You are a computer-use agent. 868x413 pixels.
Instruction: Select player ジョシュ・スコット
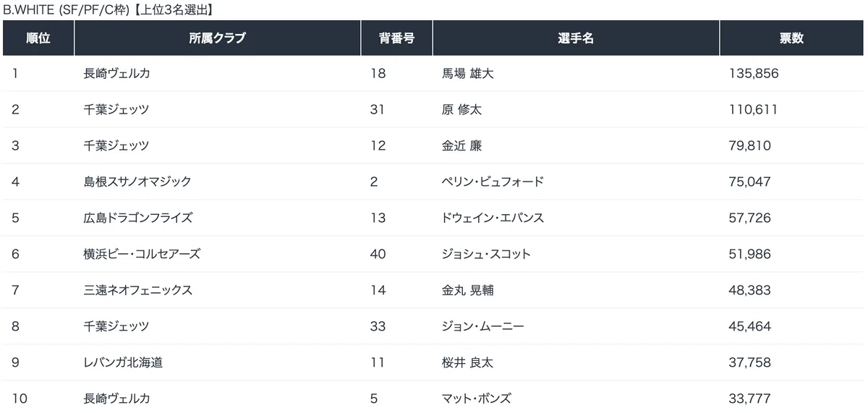coord(486,254)
